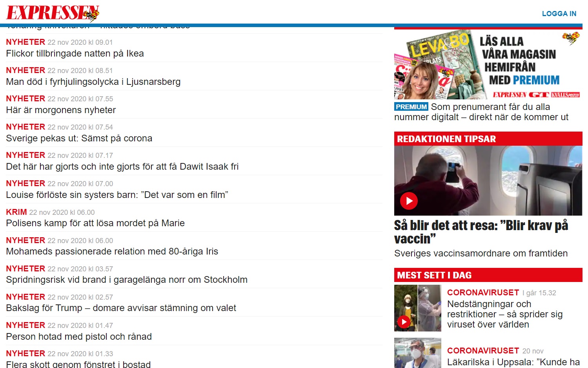Open 'Som prenumerant får du alla nummer digitalt'
Image resolution: width=588 pixels, height=368 pixels.
pyautogui.click(x=481, y=112)
